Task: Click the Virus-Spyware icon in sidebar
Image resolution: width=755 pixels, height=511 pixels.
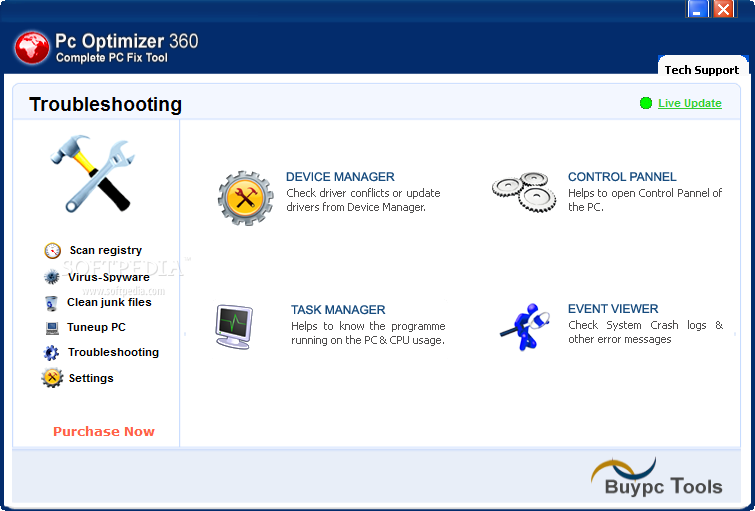Action: pyautogui.click(x=52, y=277)
